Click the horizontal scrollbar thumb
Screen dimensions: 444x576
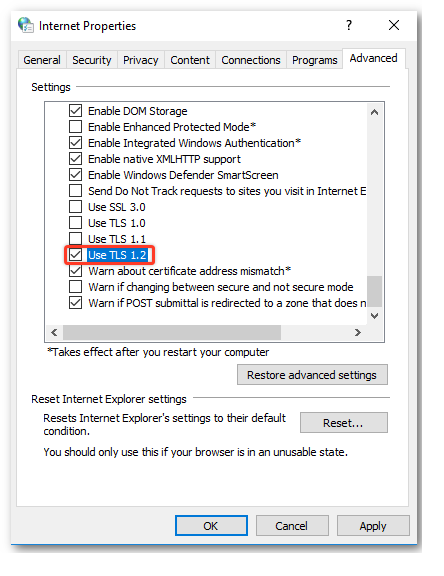172,332
